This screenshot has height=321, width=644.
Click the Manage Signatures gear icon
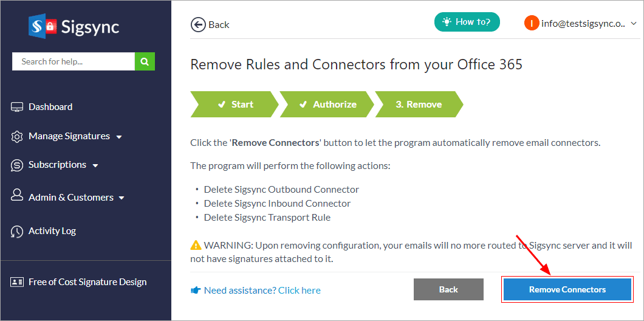[x=17, y=136]
